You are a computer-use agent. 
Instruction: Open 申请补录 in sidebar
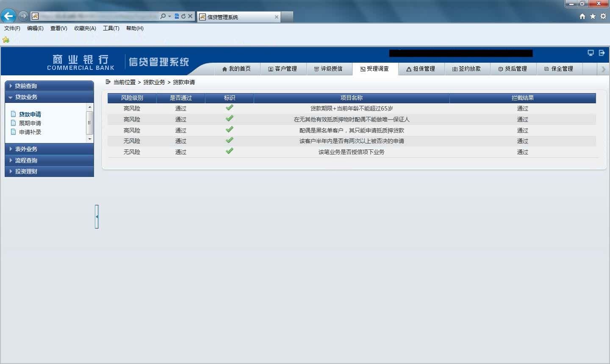[30, 132]
